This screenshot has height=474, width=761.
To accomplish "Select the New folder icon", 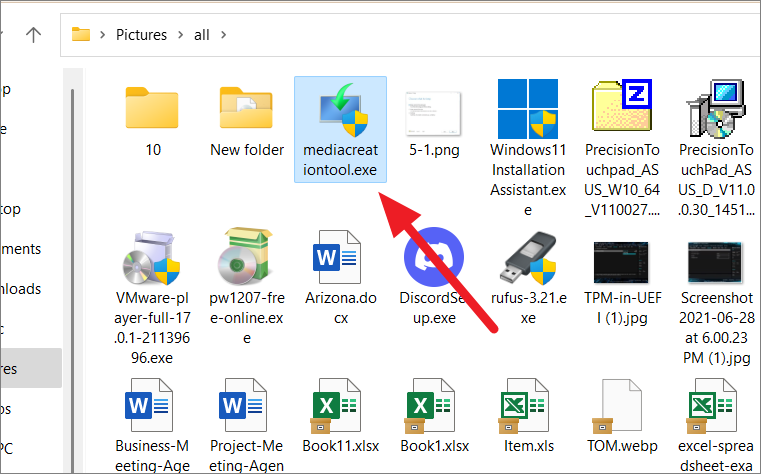I will point(246,108).
